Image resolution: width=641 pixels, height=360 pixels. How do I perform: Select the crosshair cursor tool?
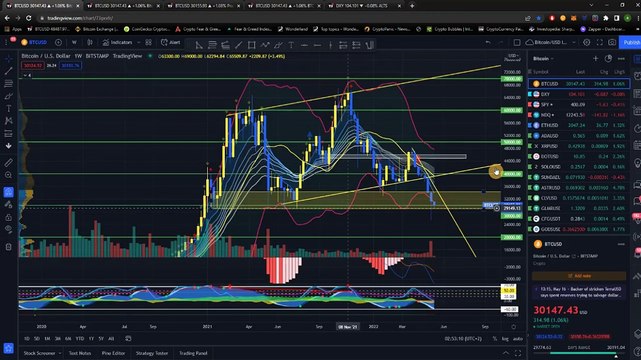9,58
